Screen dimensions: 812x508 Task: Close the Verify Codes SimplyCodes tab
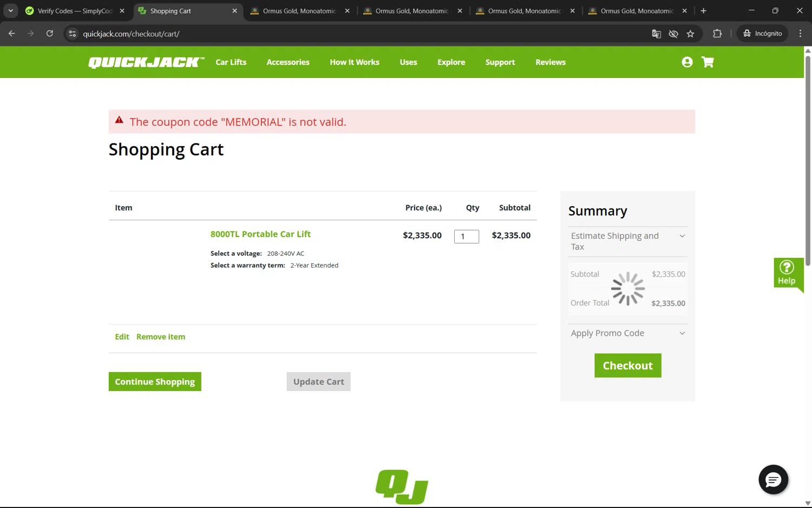click(x=122, y=11)
